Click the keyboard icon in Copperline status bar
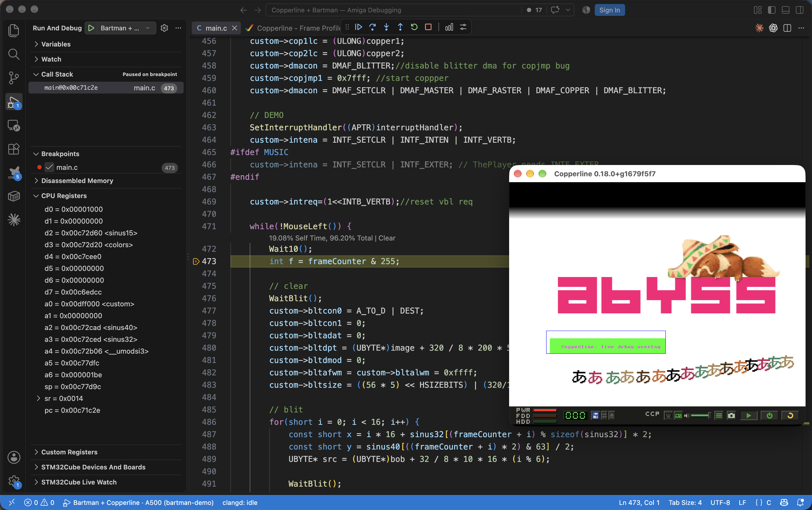812x510 pixels. click(x=668, y=416)
